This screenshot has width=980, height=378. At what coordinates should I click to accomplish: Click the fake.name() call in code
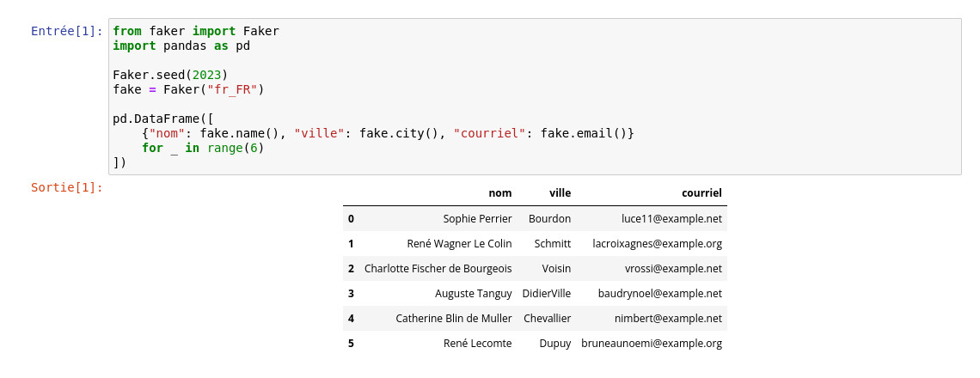point(240,133)
